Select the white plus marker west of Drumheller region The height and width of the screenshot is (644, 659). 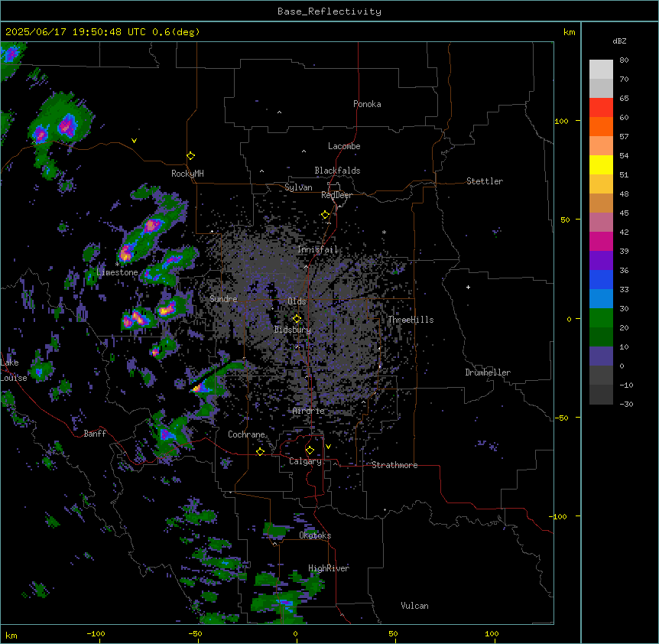click(468, 287)
